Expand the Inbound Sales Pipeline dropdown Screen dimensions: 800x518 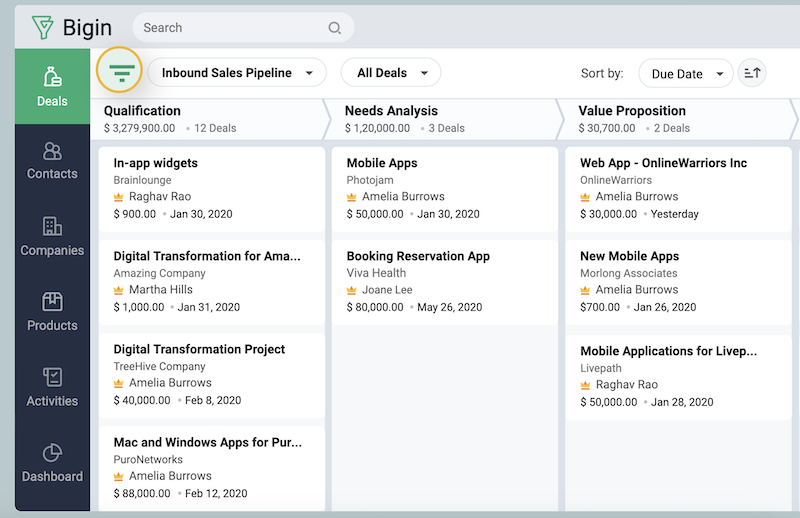click(x=237, y=73)
